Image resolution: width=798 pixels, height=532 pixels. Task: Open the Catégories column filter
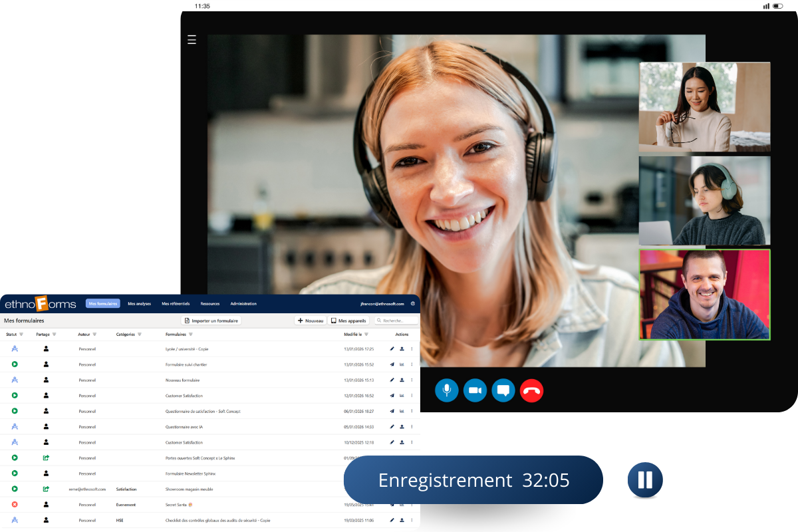(x=140, y=334)
